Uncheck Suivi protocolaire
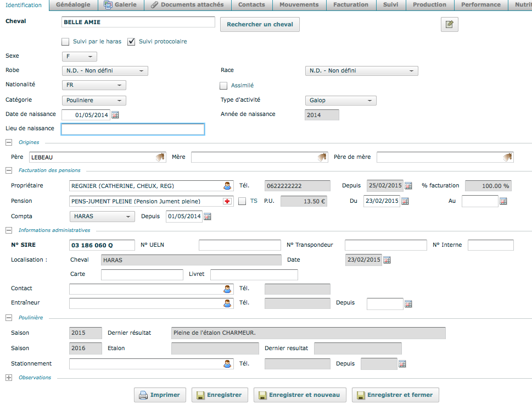 tap(131, 42)
